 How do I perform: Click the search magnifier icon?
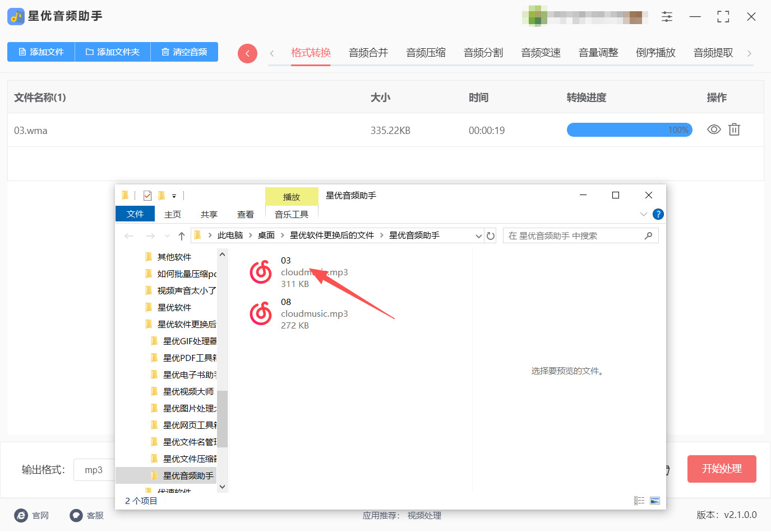pos(649,236)
